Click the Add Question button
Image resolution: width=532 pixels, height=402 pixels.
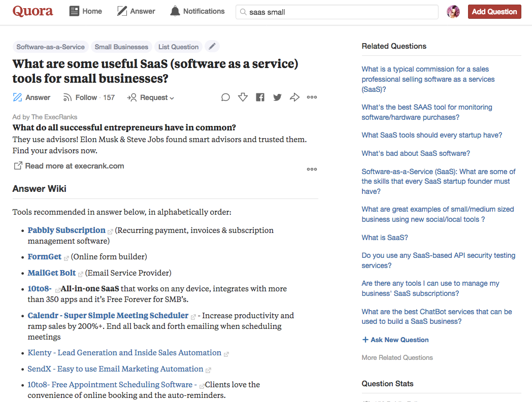coord(494,12)
